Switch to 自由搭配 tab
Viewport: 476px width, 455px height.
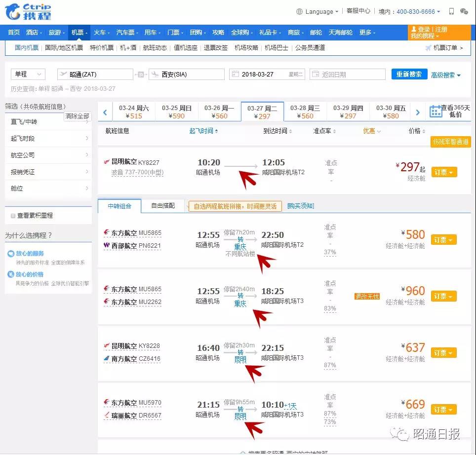(x=163, y=206)
